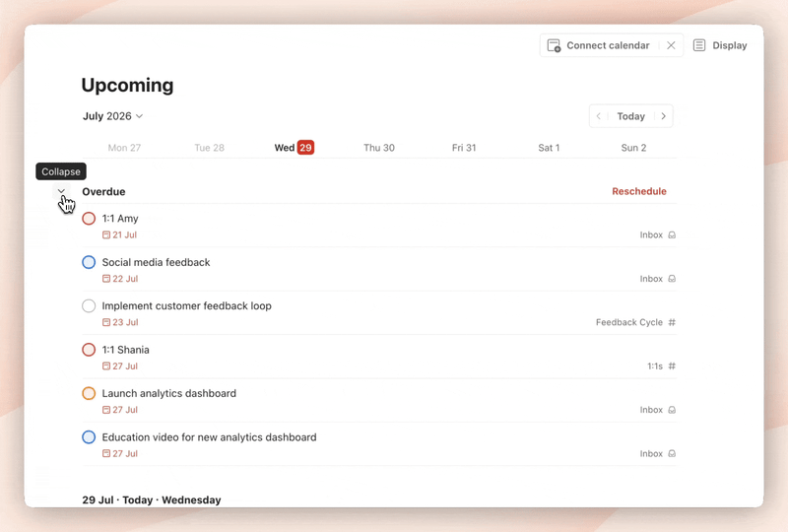Mark 1:1 Shania as done
Image resolution: width=788 pixels, height=532 pixels.
coord(89,350)
